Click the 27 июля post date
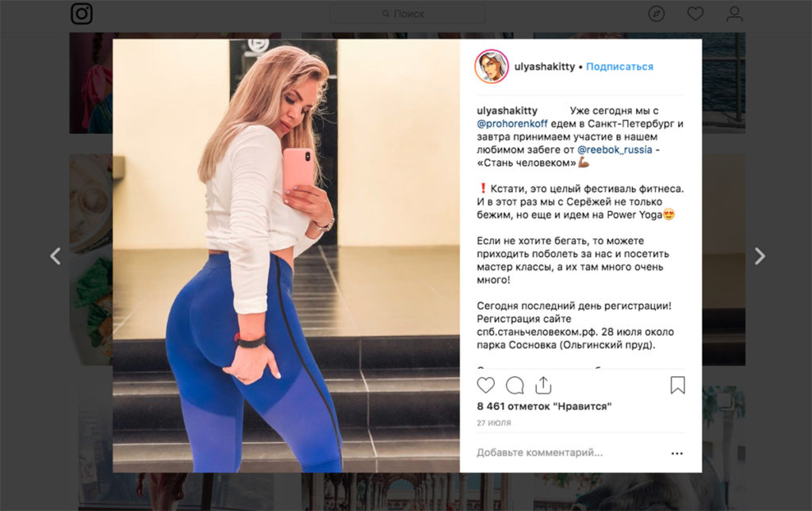This screenshot has width=812, height=511. coord(493,423)
